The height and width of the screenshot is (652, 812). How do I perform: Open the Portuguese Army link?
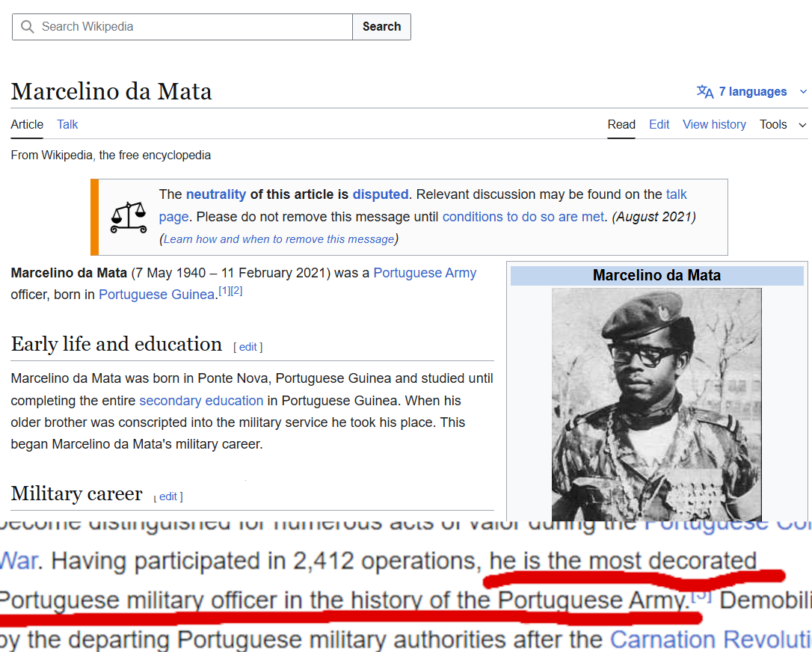click(425, 273)
